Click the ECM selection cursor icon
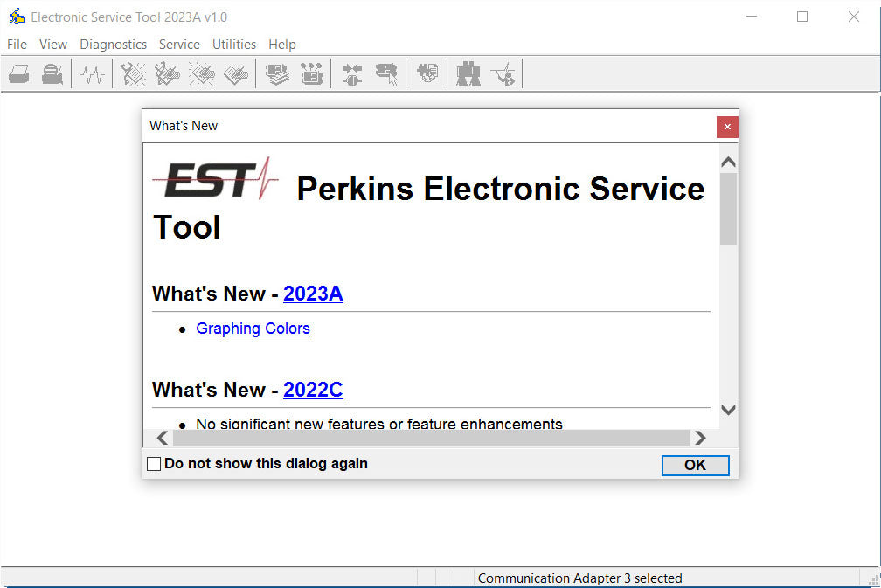The width and height of the screenshot is (881, 588). coord(386,74)
